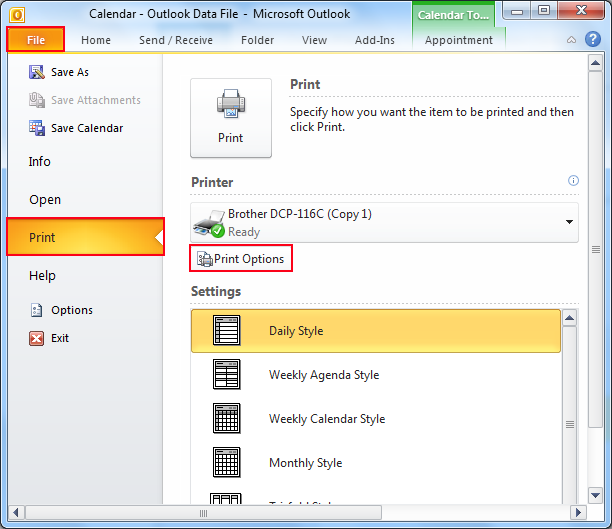Image resolution: width=612 pixels, height=529 pixels.
Task: Maximize the Outlook window
Action: 543,11
